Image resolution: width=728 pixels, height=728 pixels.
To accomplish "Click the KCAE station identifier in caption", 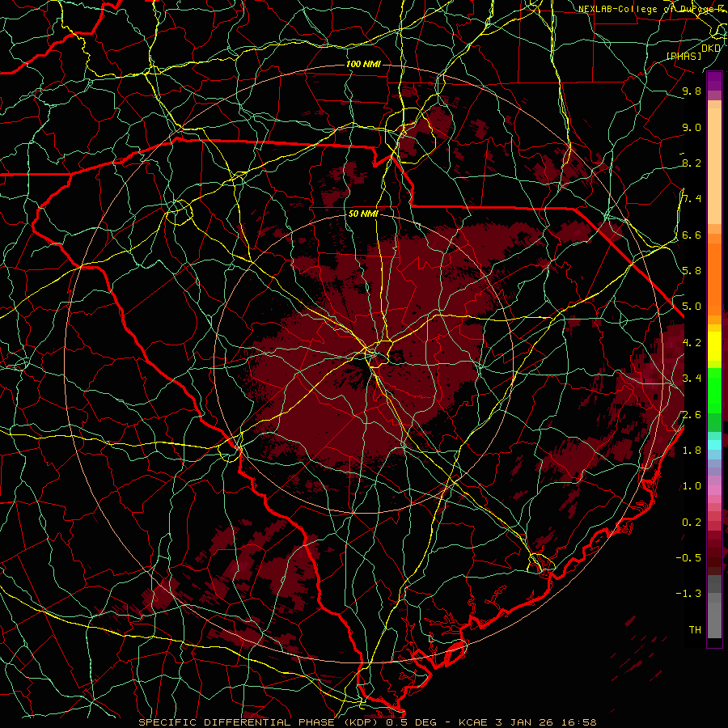I will pyautogui.click(x=473, y=722).
